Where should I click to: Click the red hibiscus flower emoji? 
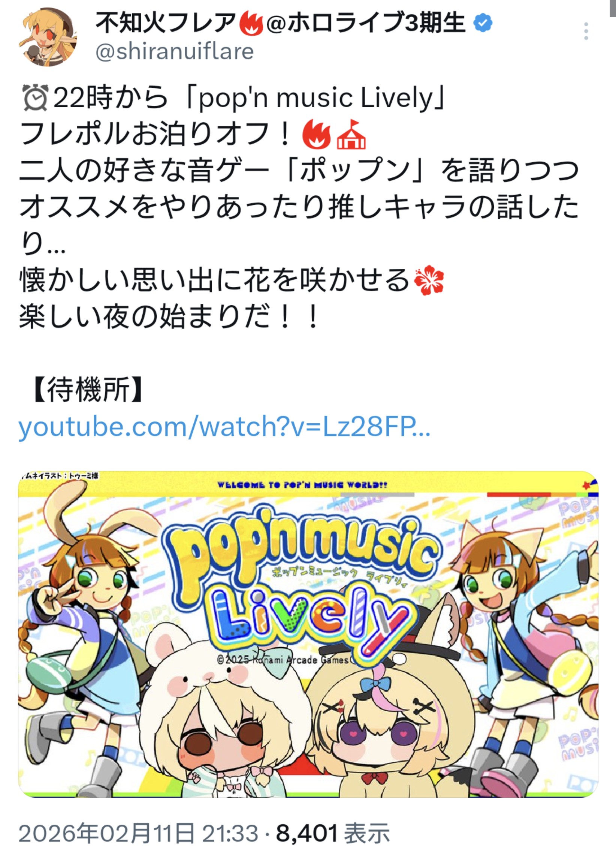point(429,281)
